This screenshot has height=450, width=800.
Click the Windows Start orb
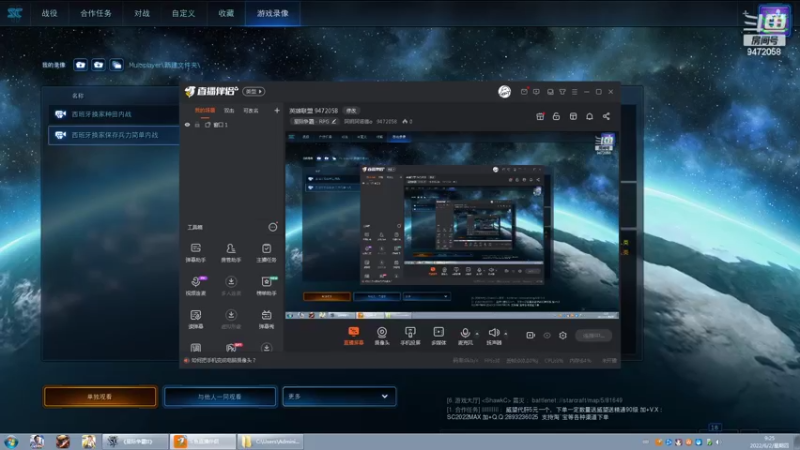coord(11,441)
